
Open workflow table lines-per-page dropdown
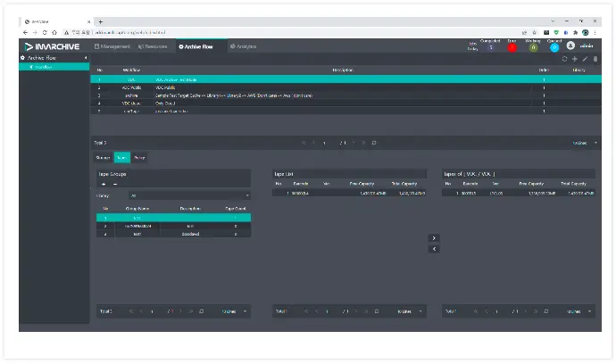(587, 143)
